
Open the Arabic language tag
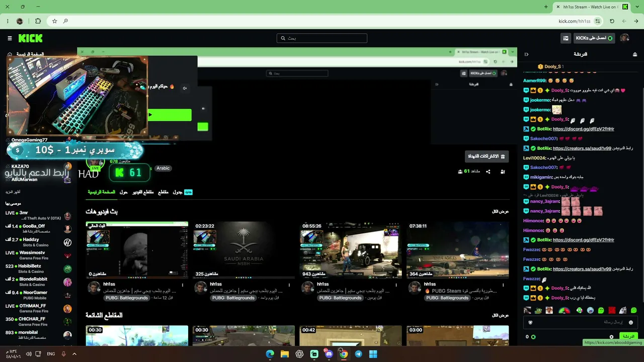[x=163, y=168]
